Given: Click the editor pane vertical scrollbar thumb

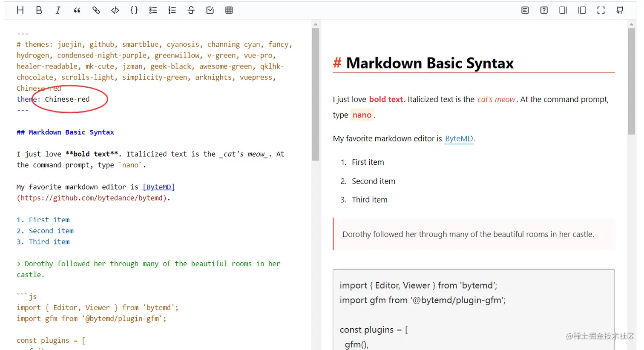Looking at the screenshot, I should click(x=316, y=95).
